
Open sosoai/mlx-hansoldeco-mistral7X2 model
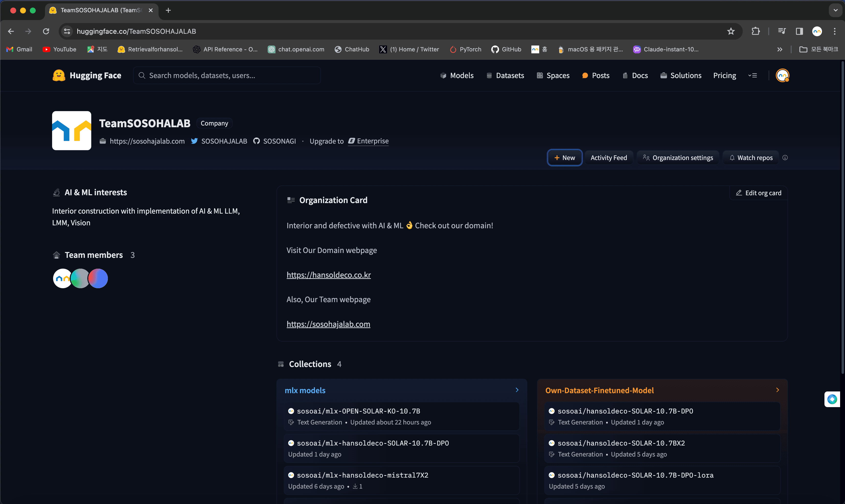[x=402, y=480]
